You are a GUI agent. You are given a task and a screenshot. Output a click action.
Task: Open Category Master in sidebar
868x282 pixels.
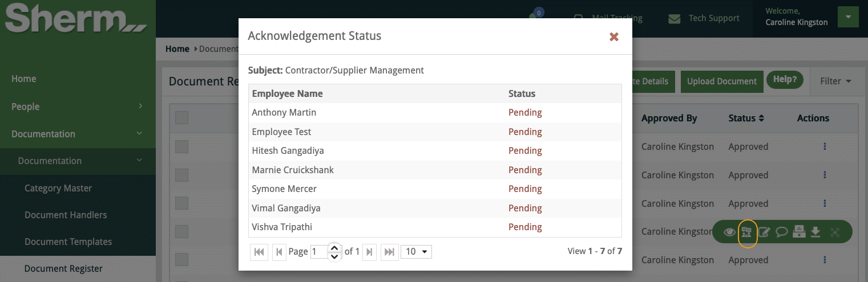[58, 188]
